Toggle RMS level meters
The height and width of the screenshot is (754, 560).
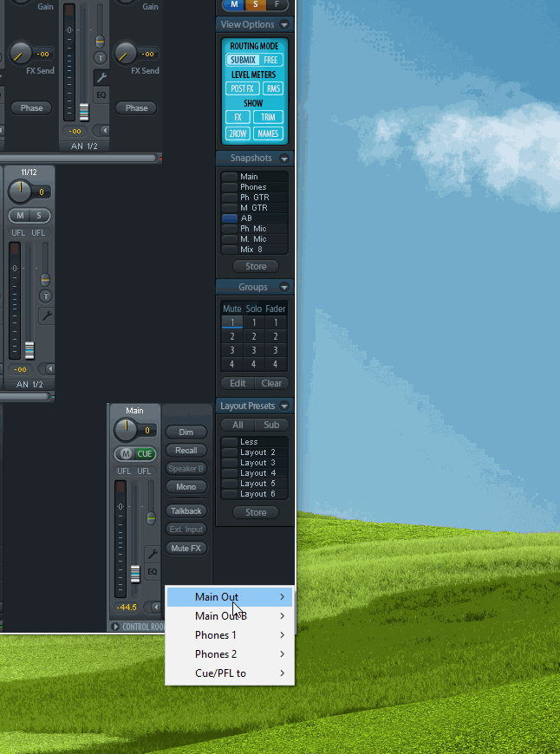tap(273, 88)
